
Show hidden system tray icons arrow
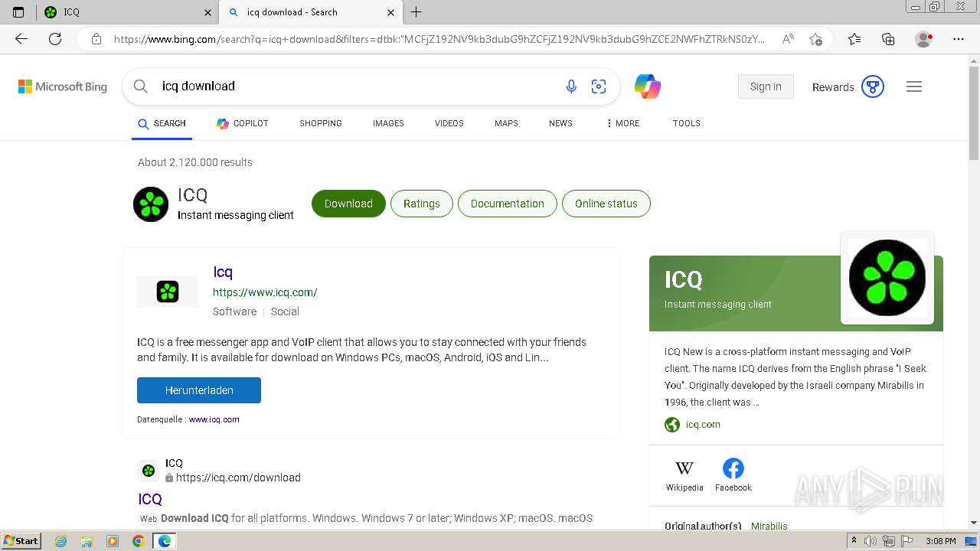(x=854, y=541)
